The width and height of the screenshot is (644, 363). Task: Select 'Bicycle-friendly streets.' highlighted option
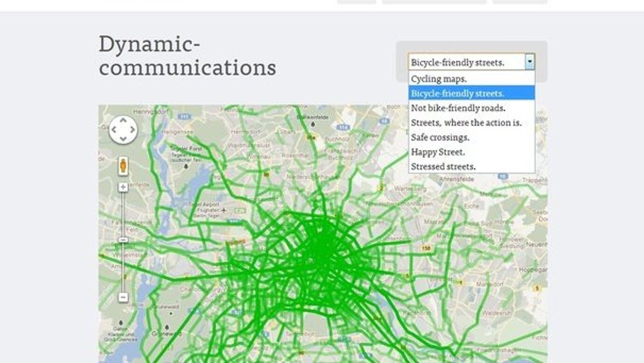pos(472,93)
